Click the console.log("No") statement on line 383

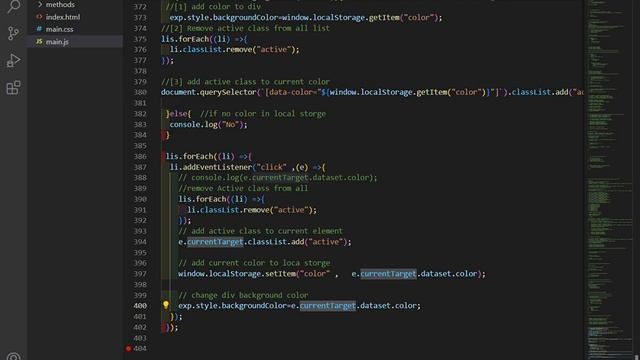pos(208,124)
